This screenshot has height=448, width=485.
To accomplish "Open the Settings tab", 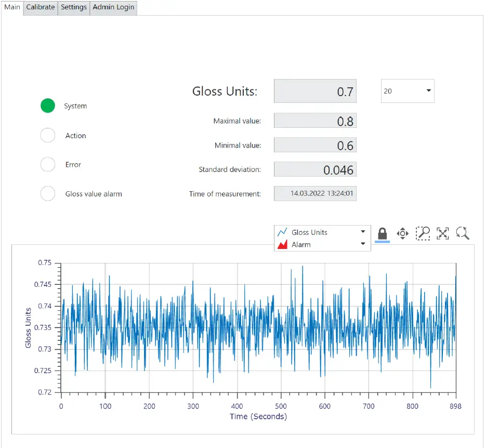I will (x=74, y=7).
